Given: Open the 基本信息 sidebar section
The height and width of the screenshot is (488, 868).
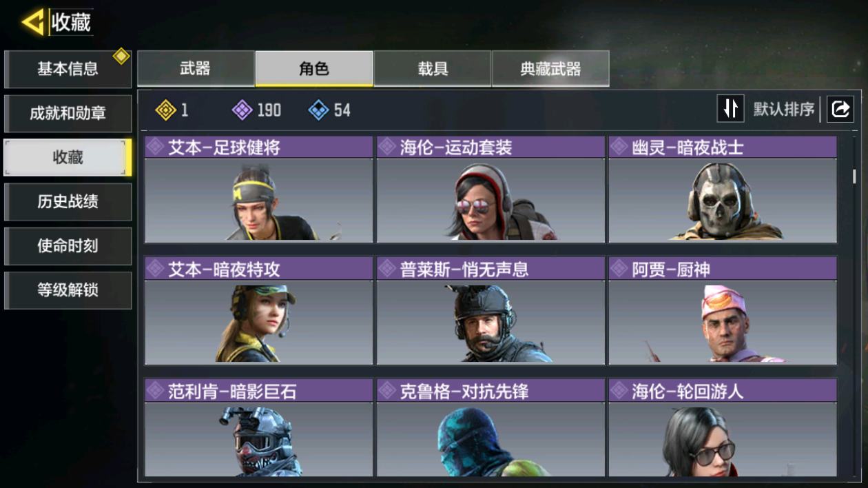Looking at the screenshot, I should pyautogui.click(x=68, y=69).
